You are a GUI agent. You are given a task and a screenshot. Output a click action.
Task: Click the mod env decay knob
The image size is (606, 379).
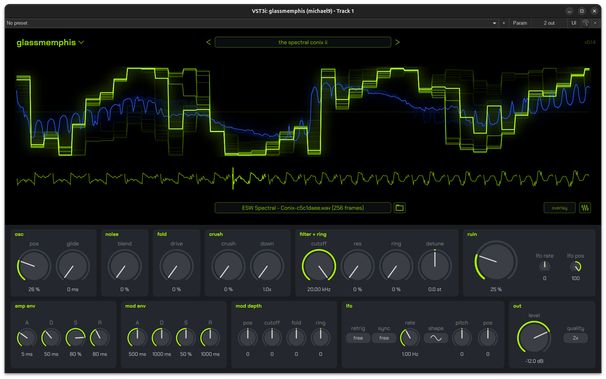[162, 338]
